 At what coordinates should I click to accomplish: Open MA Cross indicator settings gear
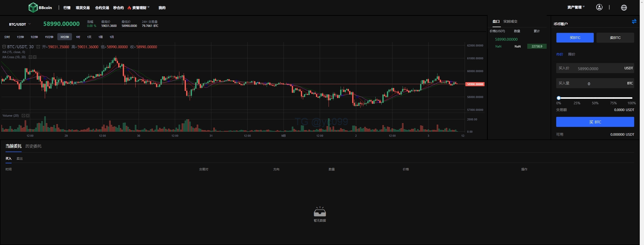click(30, 57)
